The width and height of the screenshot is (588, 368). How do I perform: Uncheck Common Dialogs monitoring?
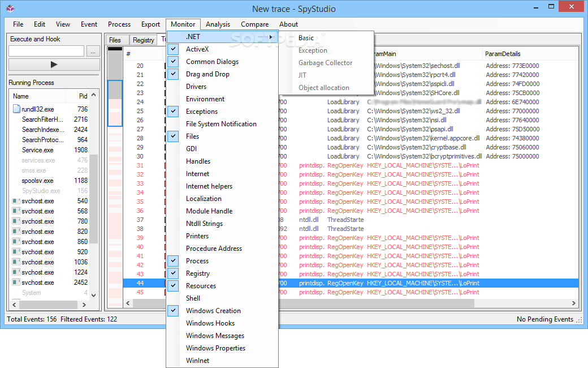pyautogui.click(x=173, y=61)
